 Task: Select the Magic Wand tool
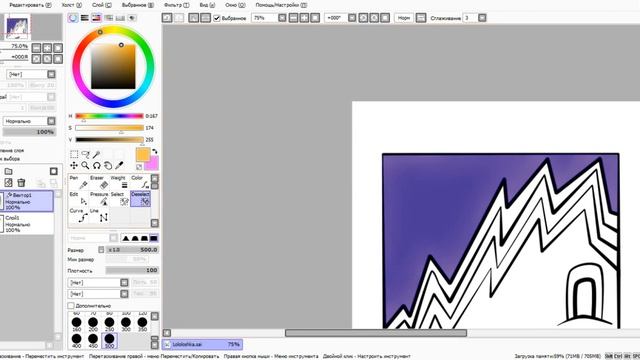pyautogui.click(x=96, y=154)
